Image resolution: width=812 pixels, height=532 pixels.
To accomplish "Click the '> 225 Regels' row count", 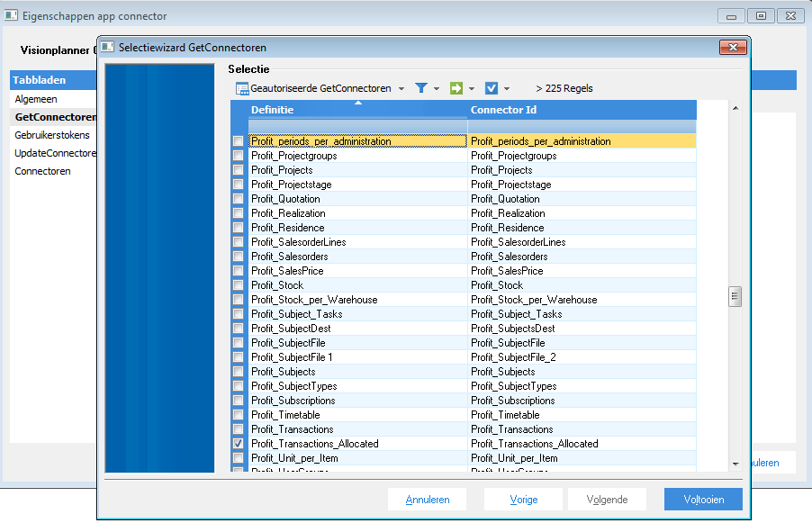I will click(x=564, y=88).
